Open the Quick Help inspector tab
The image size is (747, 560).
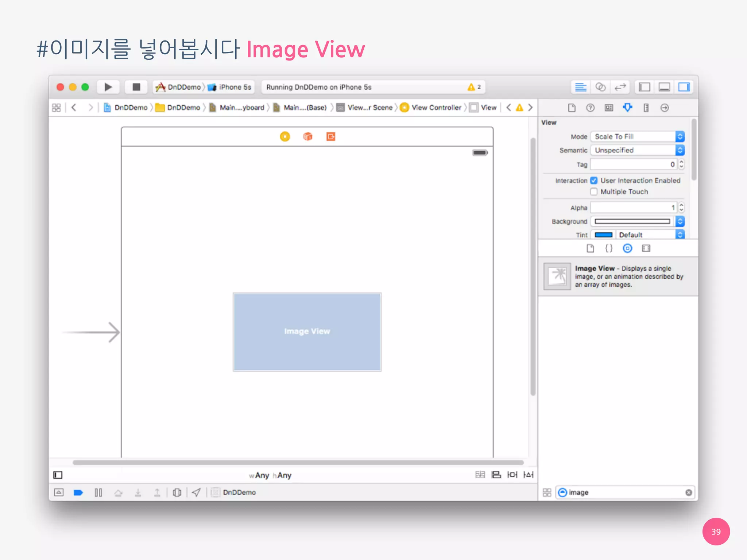click(x=590, y=108)
